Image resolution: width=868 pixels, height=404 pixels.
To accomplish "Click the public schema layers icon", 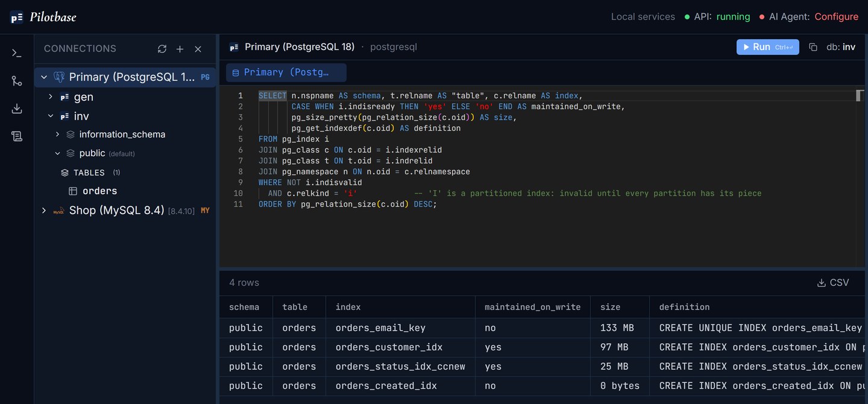I will click(x=71, y=153).
